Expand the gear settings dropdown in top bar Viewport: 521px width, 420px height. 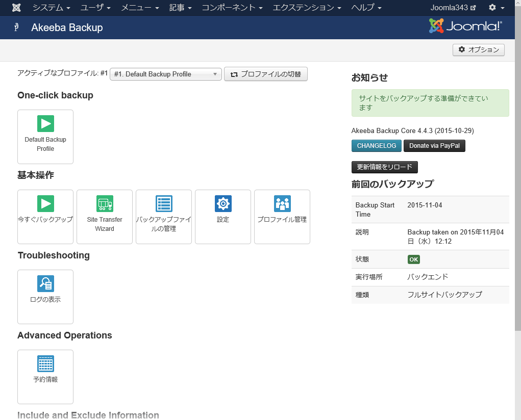pyautogui.click(x=497, y=7)
